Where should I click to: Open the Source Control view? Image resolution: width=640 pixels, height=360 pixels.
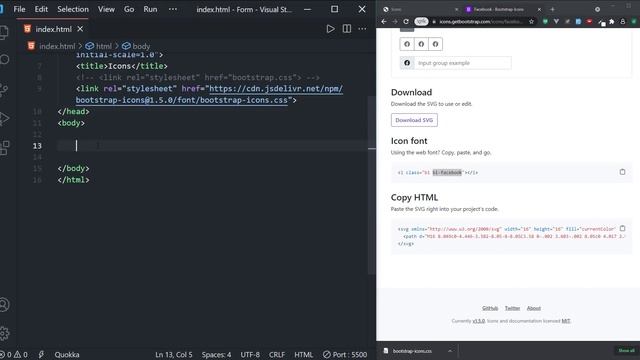coord(4,90)
